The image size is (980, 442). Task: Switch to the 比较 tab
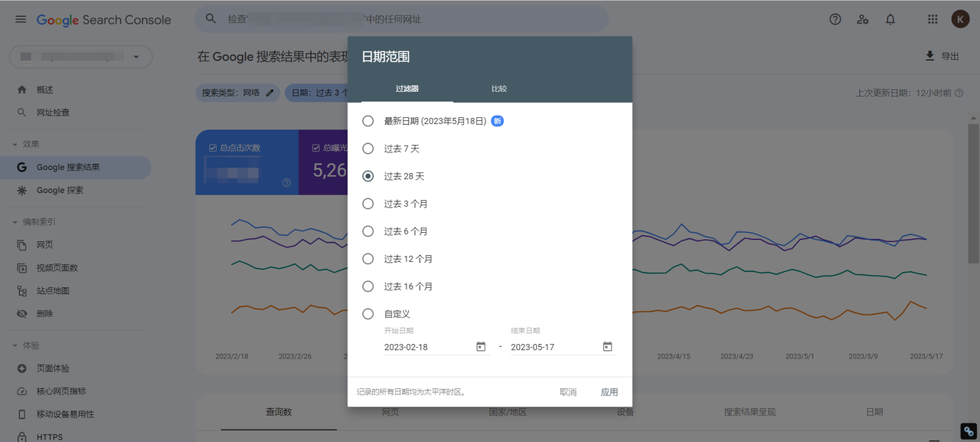tap(499, 89)
